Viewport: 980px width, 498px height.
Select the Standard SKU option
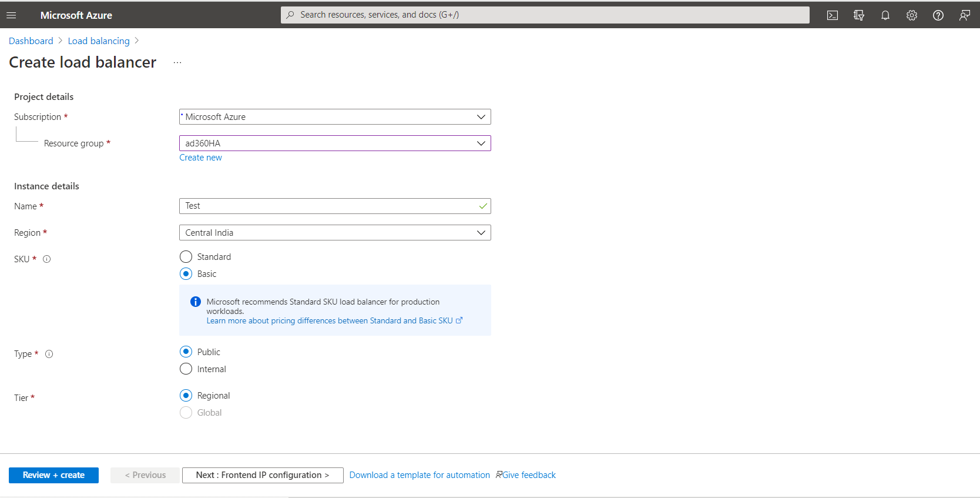[x=186, y=257]
